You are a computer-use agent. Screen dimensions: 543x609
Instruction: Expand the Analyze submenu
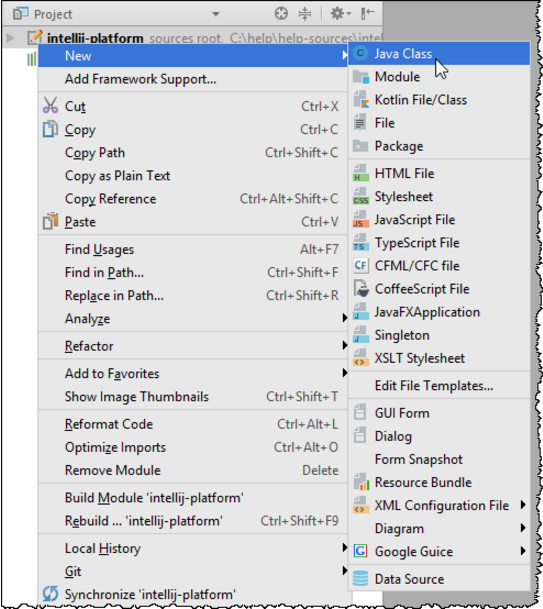[344, 318]
